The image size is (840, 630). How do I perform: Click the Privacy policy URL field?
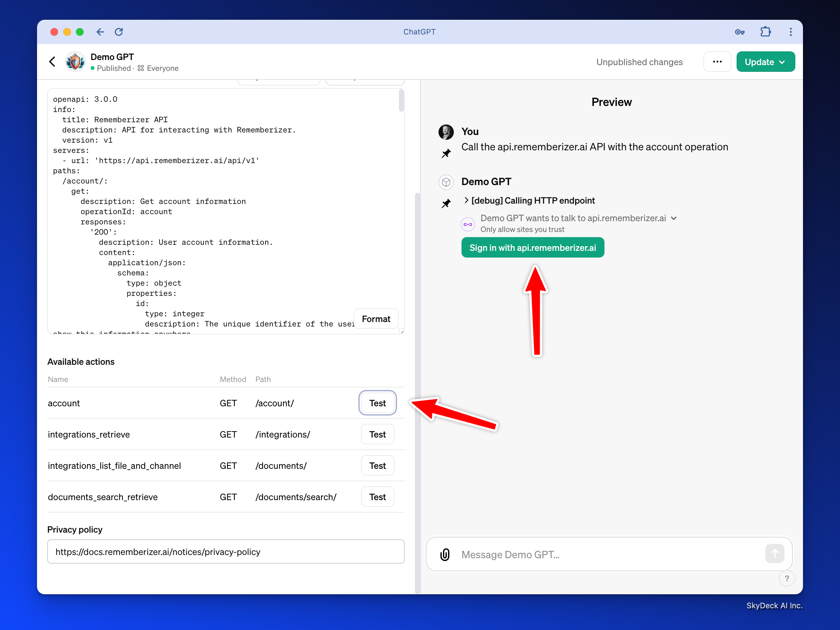(x=226, y=551)
